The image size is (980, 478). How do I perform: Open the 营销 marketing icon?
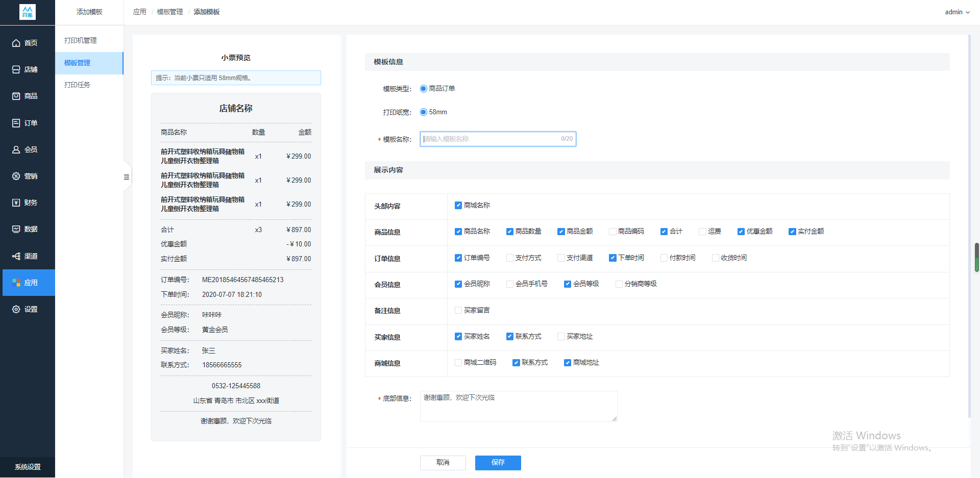tap(16, 176)
